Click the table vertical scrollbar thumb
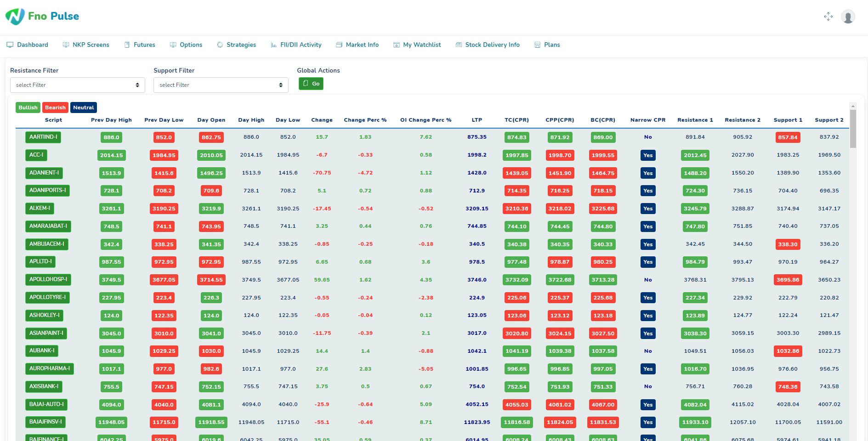The height and width of the screenshot is (441, 868). pyautogui.click(x=853, y=129)
